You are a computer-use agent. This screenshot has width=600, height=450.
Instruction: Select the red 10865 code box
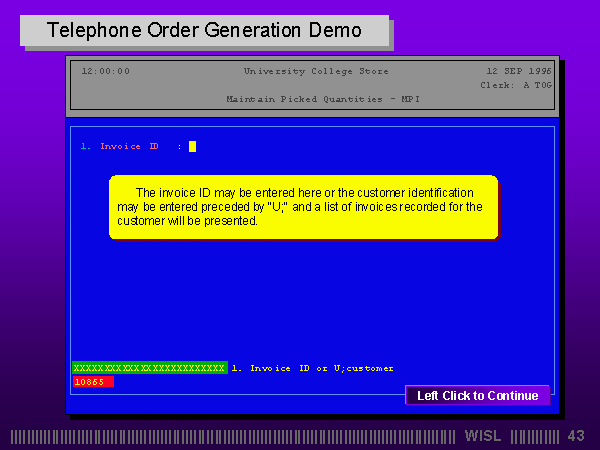tap(93, 382)
